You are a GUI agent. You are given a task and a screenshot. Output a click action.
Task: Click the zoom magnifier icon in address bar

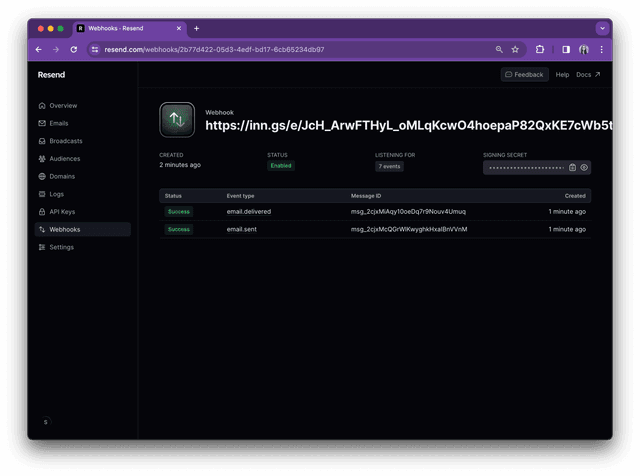pos(499,49)
